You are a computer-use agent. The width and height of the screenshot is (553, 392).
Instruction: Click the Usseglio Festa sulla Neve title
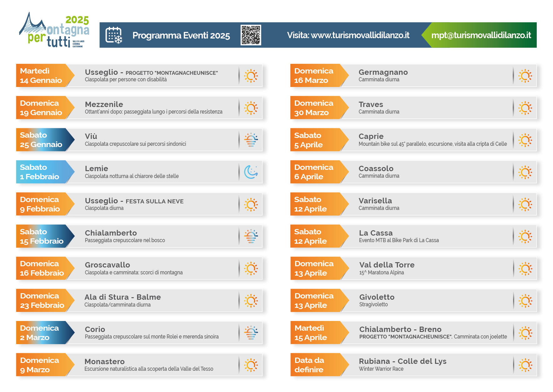click(134, 201)
